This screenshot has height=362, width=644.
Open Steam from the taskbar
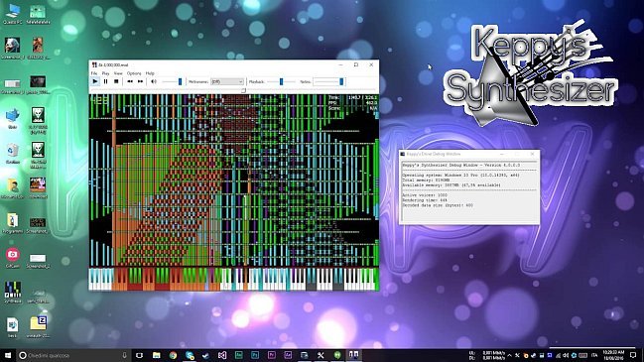pyautogui.click(x=205, y=355)
